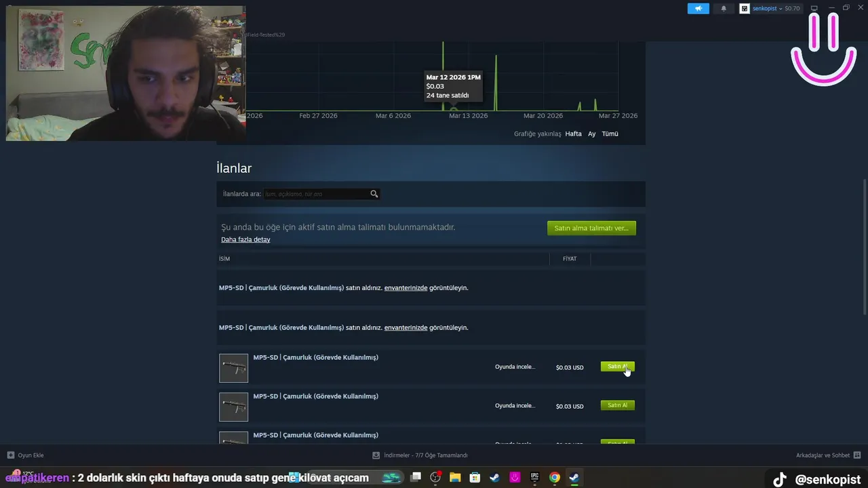868x488 pixels.
Task: Open the Steam notifications bell
Action: tap(724, 8)
